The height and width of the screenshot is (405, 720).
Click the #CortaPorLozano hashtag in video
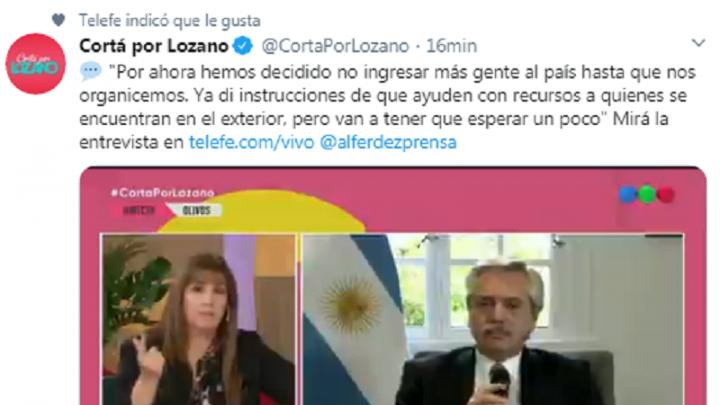click(x=163, y=193)
